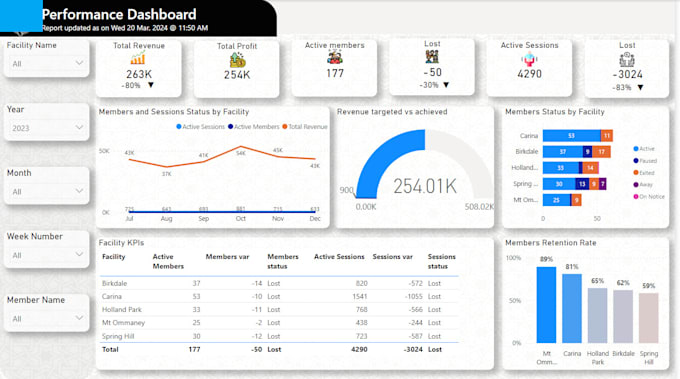Sort by Active Sessions column header

pos(339,257)
